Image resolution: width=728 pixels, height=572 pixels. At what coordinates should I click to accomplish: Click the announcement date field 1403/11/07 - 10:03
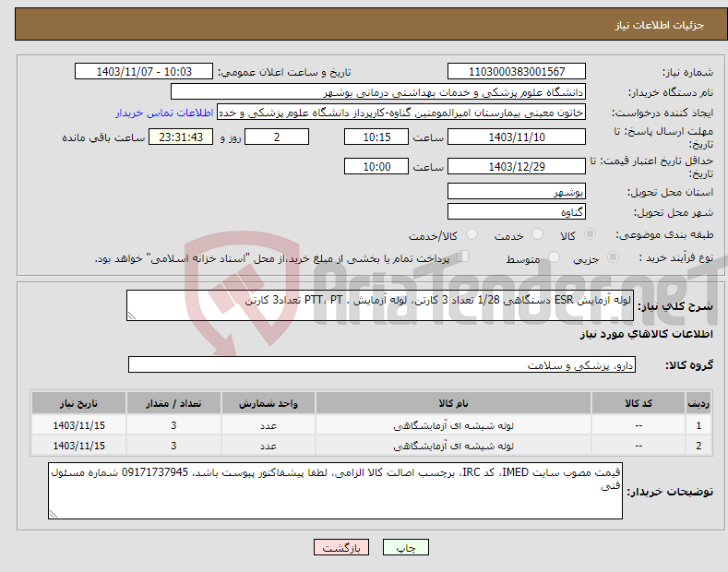(x=143, y=72)
